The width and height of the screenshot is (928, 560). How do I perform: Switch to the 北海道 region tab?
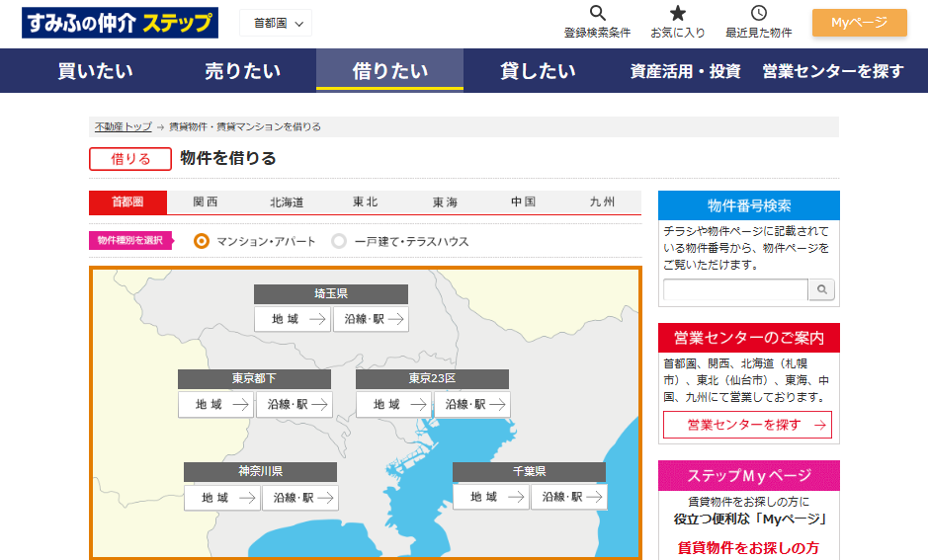[x=287, y=202]
